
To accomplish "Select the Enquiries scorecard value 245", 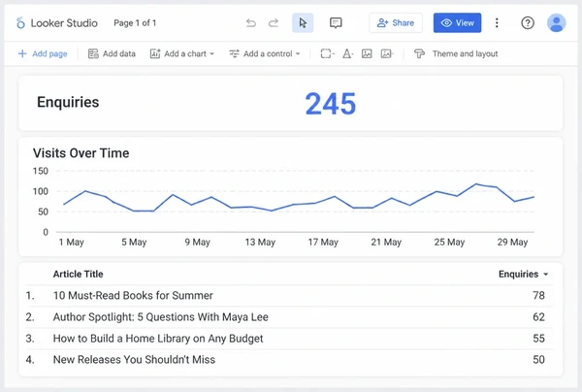I will pyautogui.click(x=331, y=104).
